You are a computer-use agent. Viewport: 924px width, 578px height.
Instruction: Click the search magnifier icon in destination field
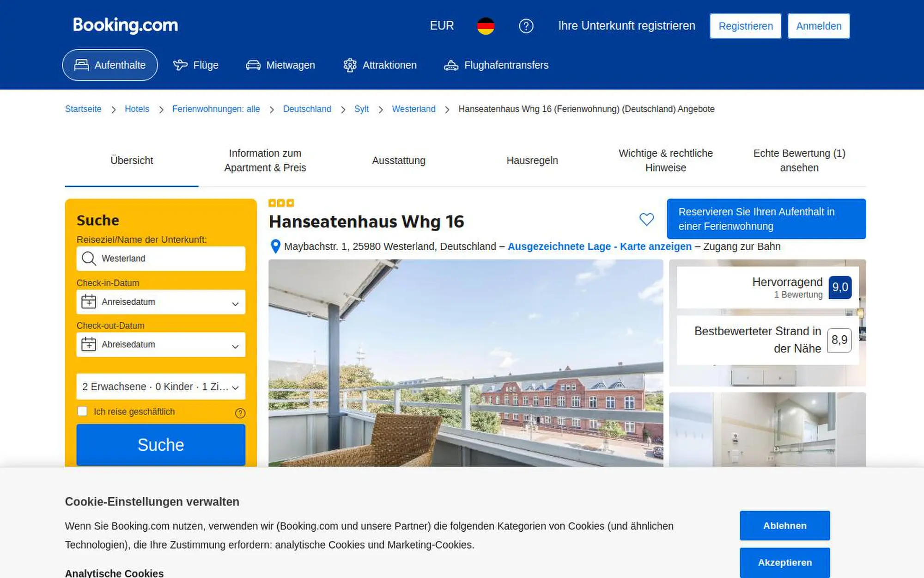89,258
